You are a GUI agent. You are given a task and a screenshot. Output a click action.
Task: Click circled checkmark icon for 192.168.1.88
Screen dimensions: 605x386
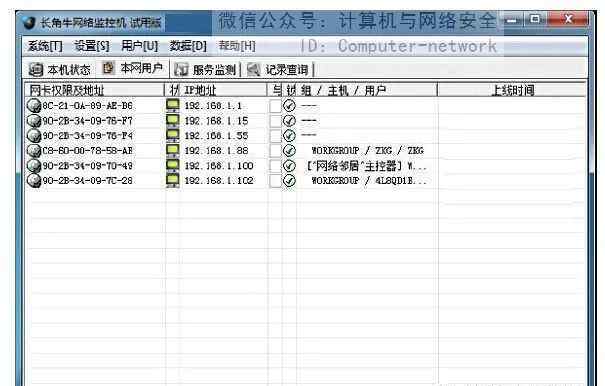[x=289, y=151]
